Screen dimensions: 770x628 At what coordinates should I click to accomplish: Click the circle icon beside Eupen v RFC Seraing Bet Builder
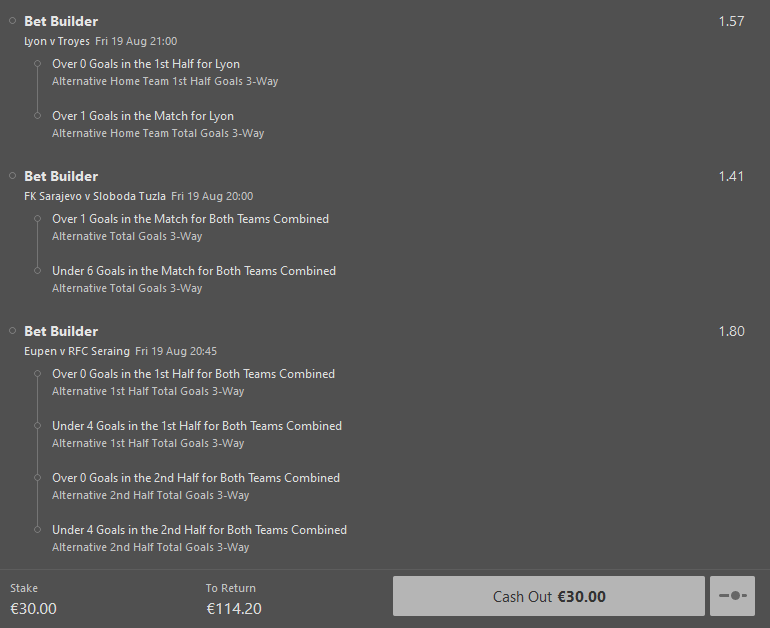click(x=13, y=331)
